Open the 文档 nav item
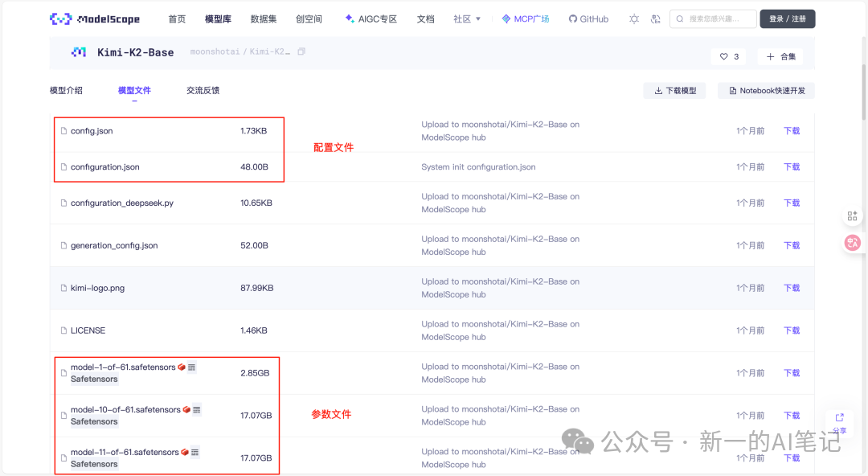The width and height of the screenshot is (868, 476). click(x=426, y=18)
